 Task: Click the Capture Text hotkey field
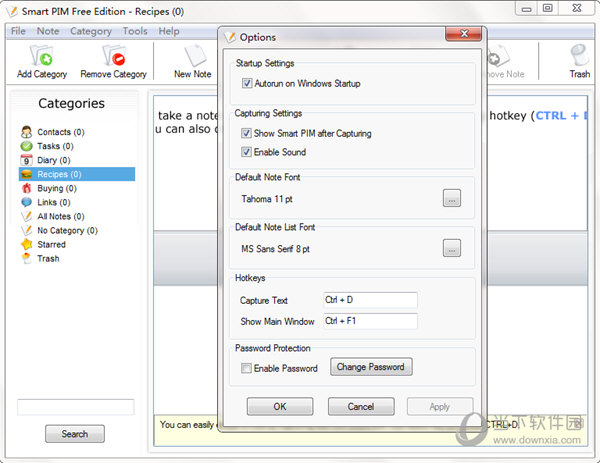(x=370, y=300)
